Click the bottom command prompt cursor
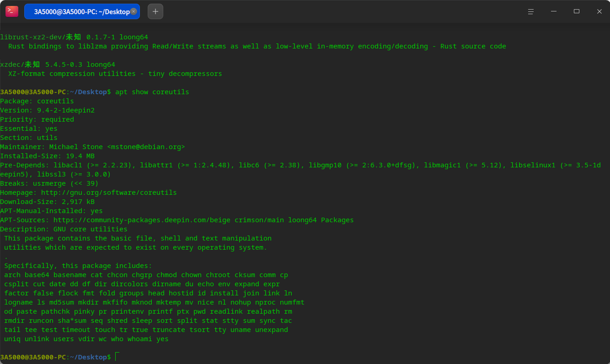The image size is (610, 364). pos(117,357)
